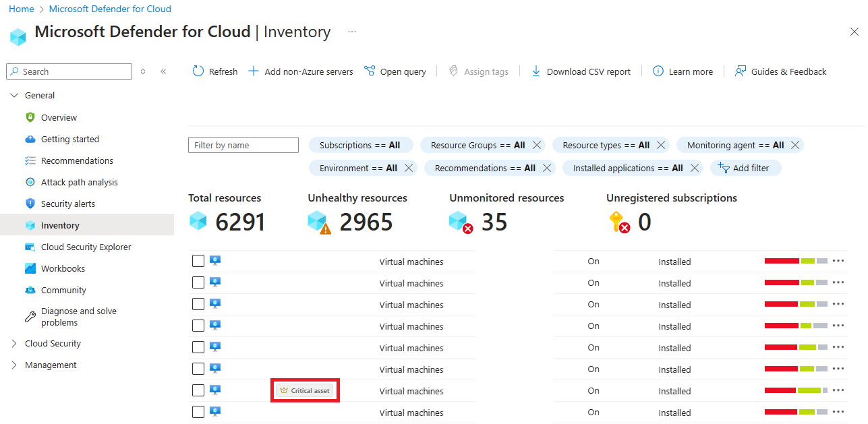Viewport: 868px width, 424px height.
Task: Click the Attack path analysis icon
Action: coord(30,182)
